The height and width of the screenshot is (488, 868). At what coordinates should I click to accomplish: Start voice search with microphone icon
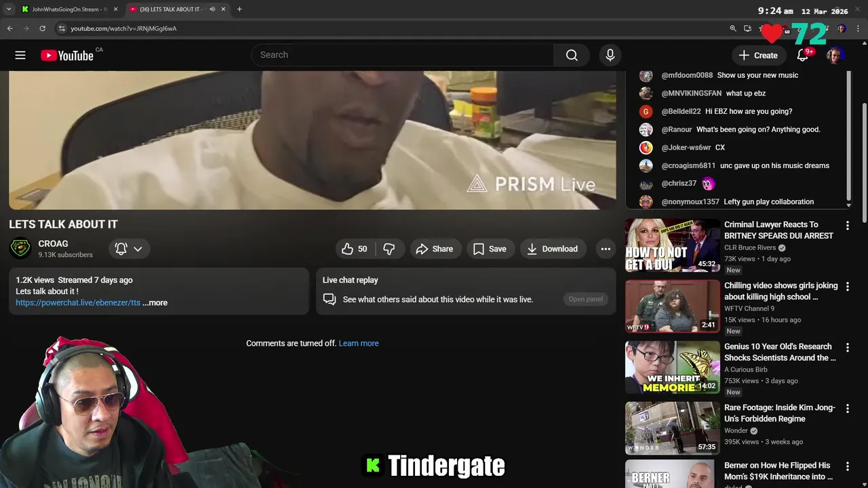tap(610, 55)
